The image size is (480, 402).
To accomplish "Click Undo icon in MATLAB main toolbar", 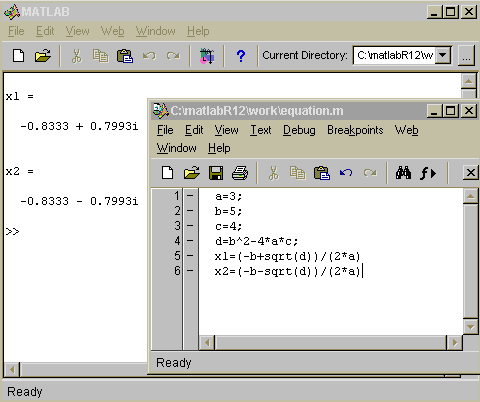I will click(x=149, y=55).
